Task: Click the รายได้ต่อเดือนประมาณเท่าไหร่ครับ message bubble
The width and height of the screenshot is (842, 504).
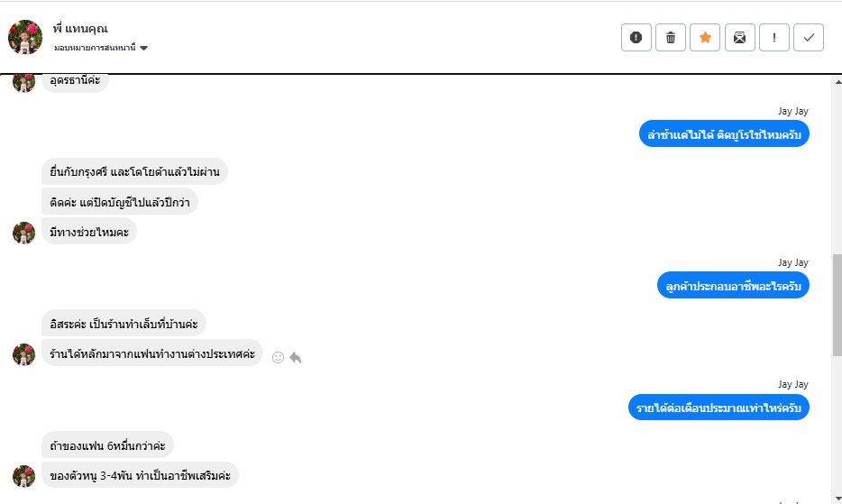Action: click(x=718, y=408)
